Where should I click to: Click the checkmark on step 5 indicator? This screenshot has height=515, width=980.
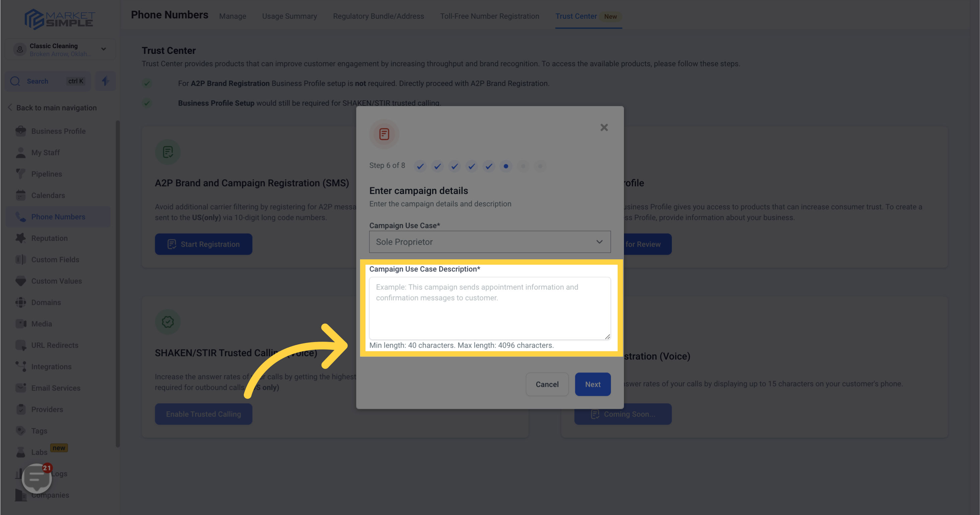(488, 167)
